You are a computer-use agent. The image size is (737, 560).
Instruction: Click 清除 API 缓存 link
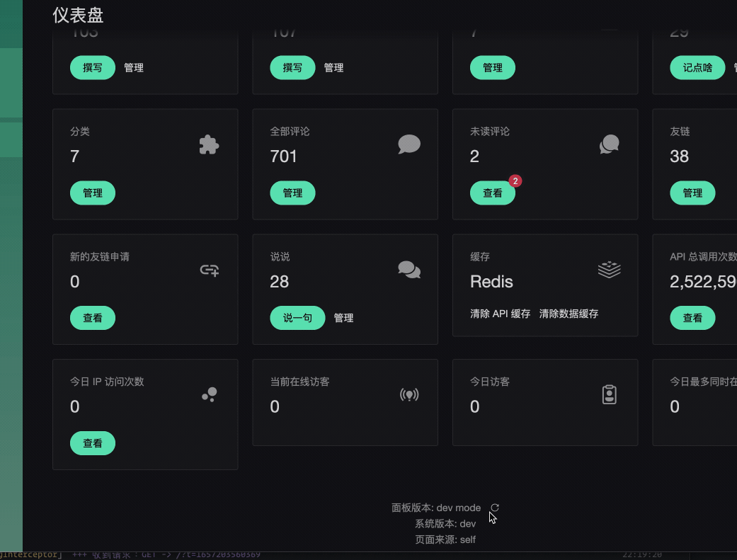pos(500,314)
